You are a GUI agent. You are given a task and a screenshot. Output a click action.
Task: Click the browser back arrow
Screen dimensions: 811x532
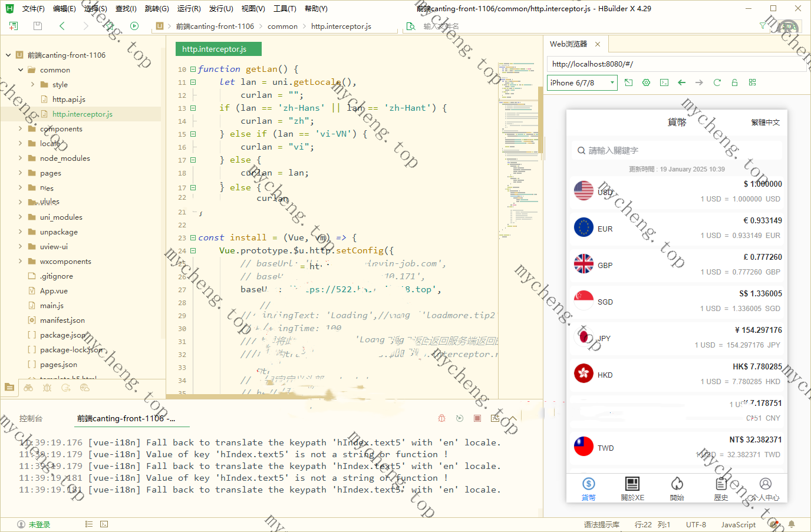681,82
